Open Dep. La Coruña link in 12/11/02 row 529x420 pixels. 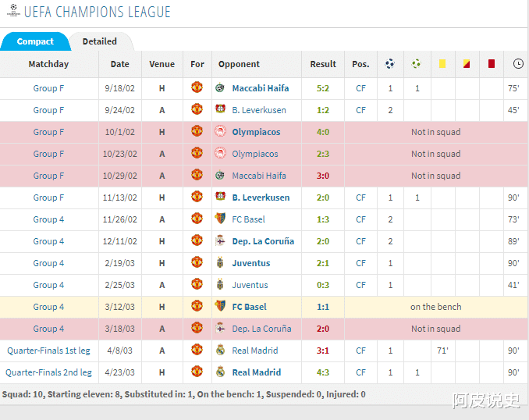click(263, 241)
